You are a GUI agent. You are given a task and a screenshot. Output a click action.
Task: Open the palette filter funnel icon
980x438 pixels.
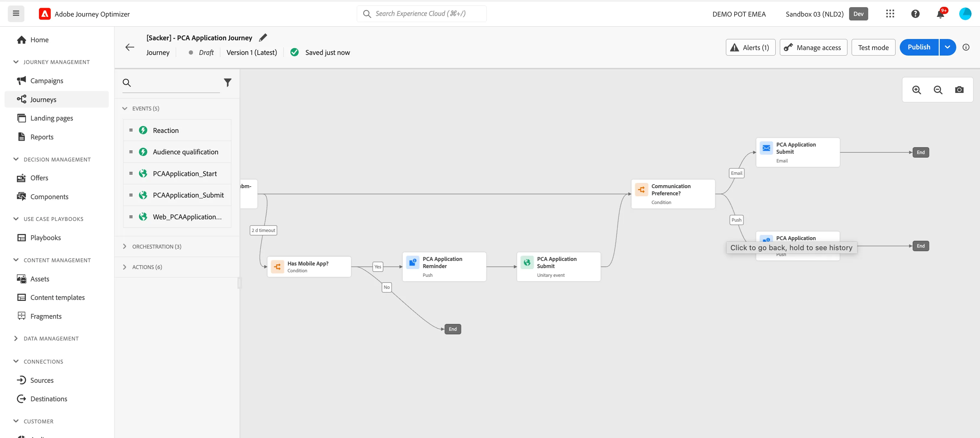[x=227, y=82]
